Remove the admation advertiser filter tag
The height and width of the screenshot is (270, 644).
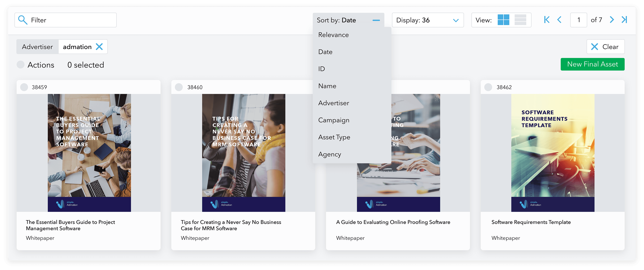[x=99, y=47]
